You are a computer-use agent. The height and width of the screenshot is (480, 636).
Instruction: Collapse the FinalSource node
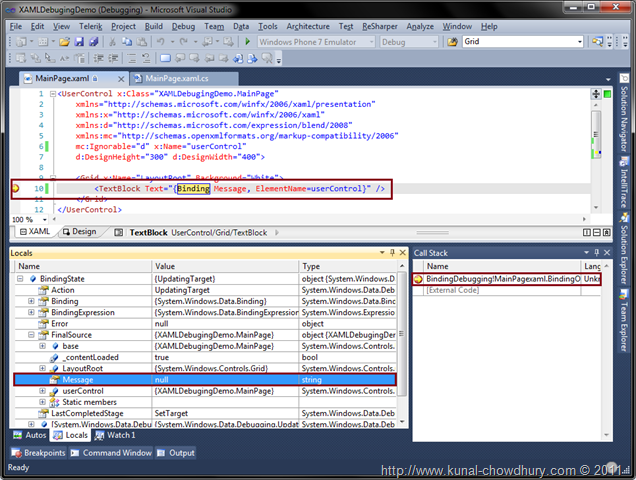coord(31,335)
